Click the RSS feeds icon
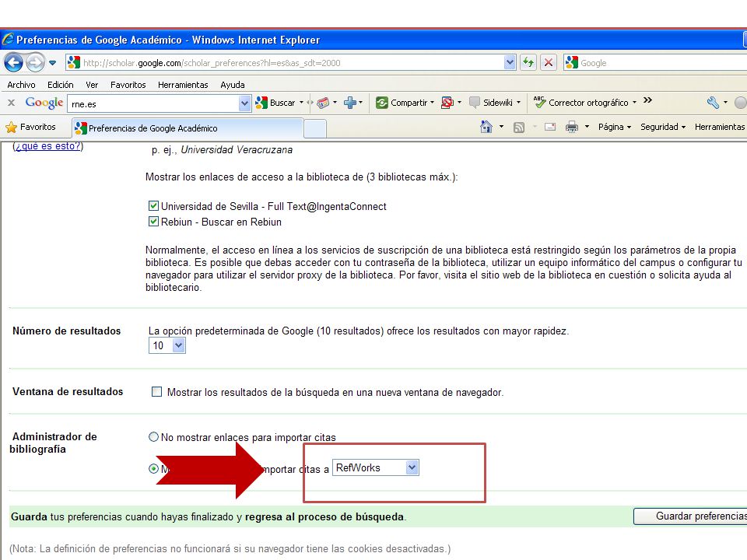This screenshot has width=747, height=560. [x=519, y=127]
